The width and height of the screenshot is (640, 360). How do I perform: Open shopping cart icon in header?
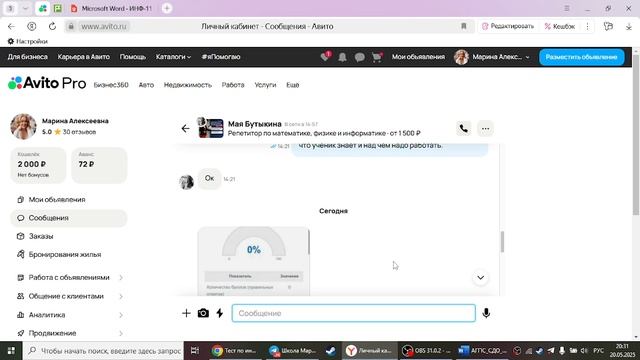(377, 57)
